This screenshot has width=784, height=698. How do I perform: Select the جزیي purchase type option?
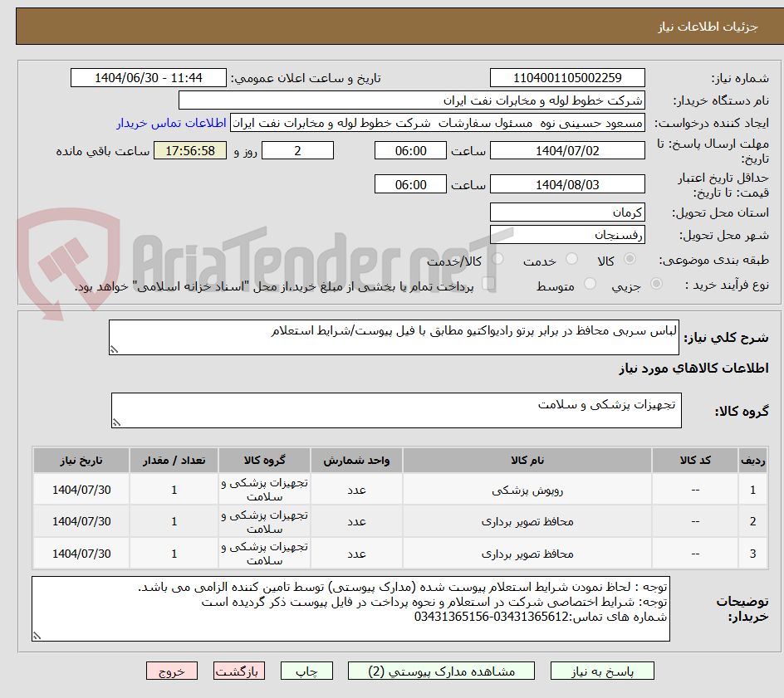655,284
